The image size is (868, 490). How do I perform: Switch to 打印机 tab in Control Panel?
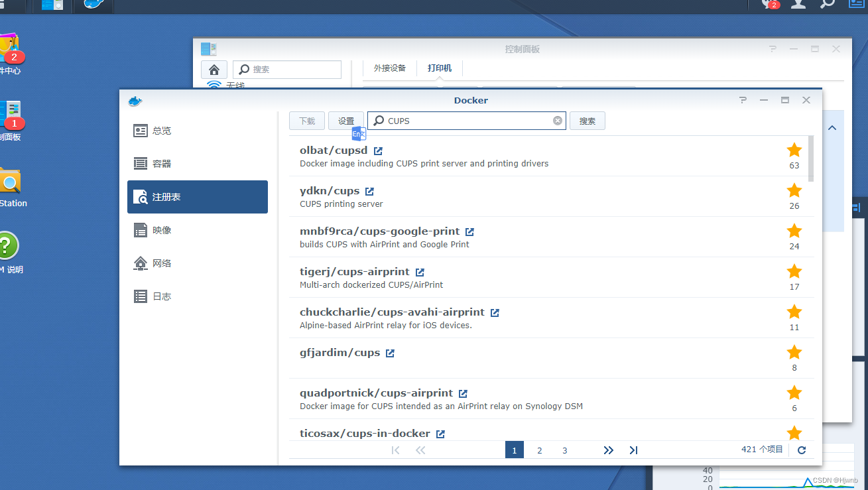pyautogui.click(x=439, y=68)
